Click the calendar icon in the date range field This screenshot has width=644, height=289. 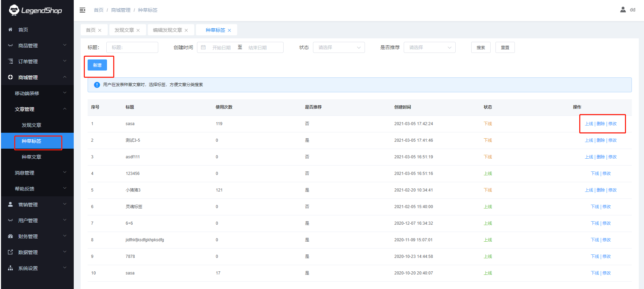click(204, 47)
